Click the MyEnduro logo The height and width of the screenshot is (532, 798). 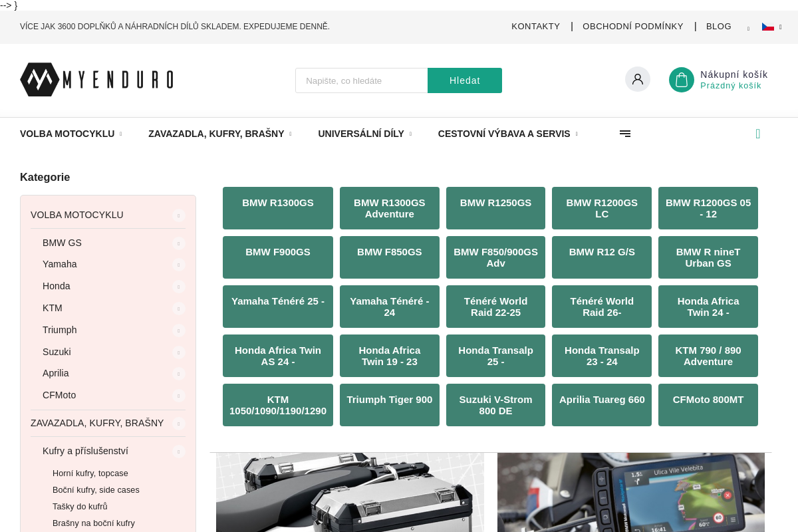click(96, 80)
